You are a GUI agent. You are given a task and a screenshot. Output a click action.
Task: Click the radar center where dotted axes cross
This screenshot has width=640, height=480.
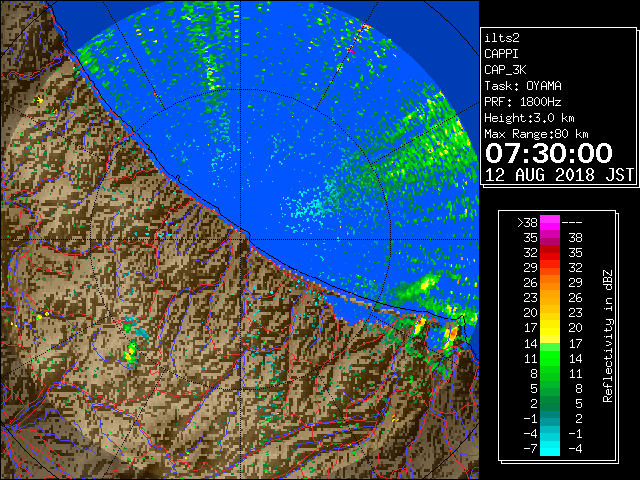[241, 240]
